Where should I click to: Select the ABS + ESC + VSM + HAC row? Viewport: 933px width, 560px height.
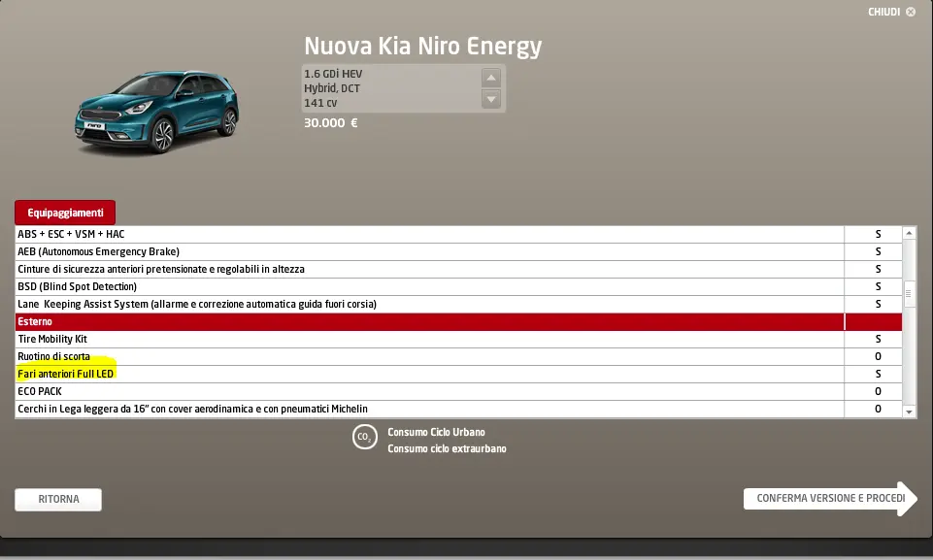[458, 234]
